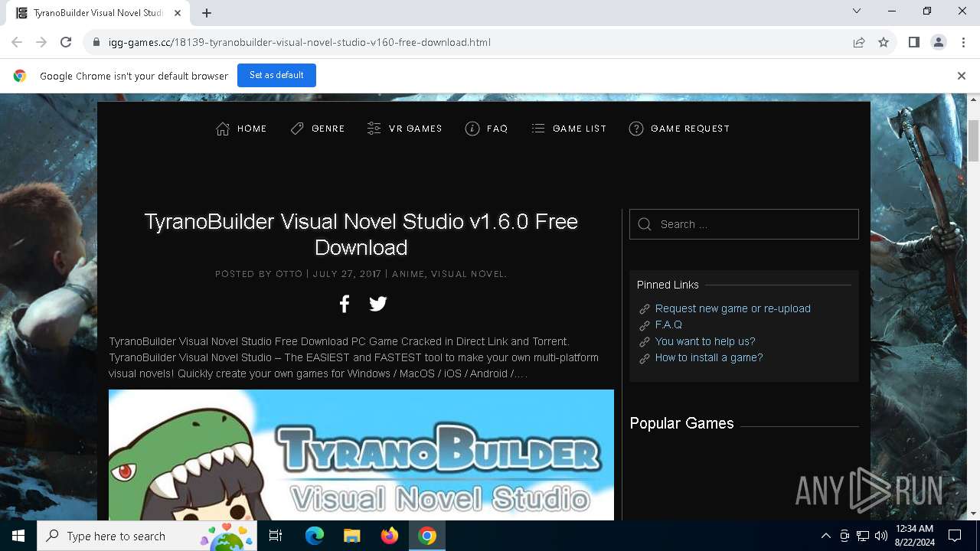Dismiss the default browser notification bar
The image size is (980, 551).
962,76
